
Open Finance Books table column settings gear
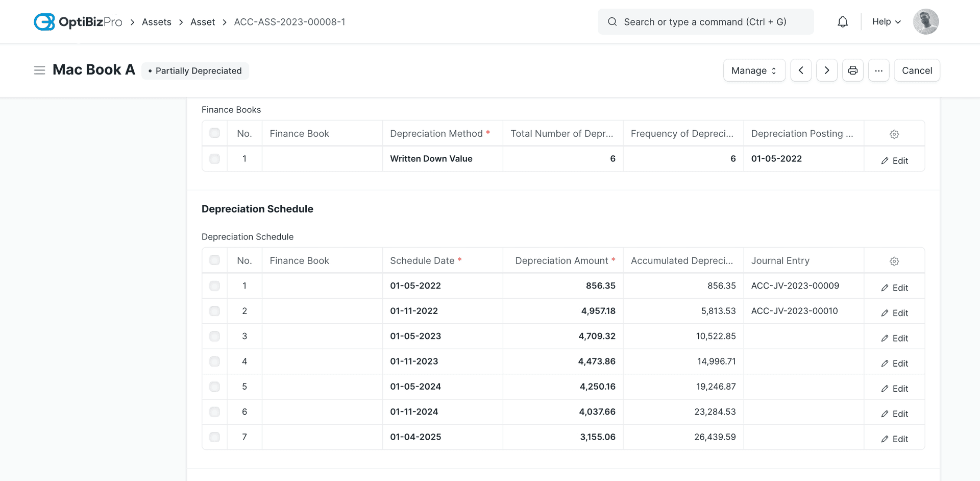coord(894,134)
